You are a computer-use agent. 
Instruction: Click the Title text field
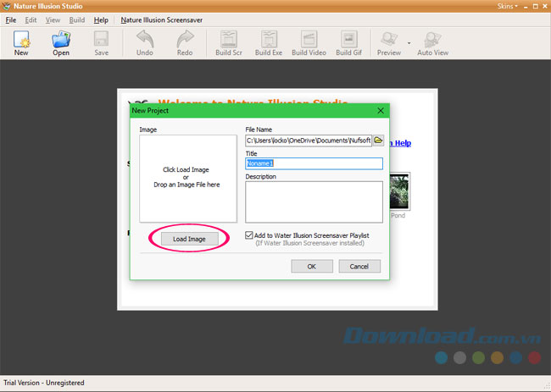[x=314, y=164]
